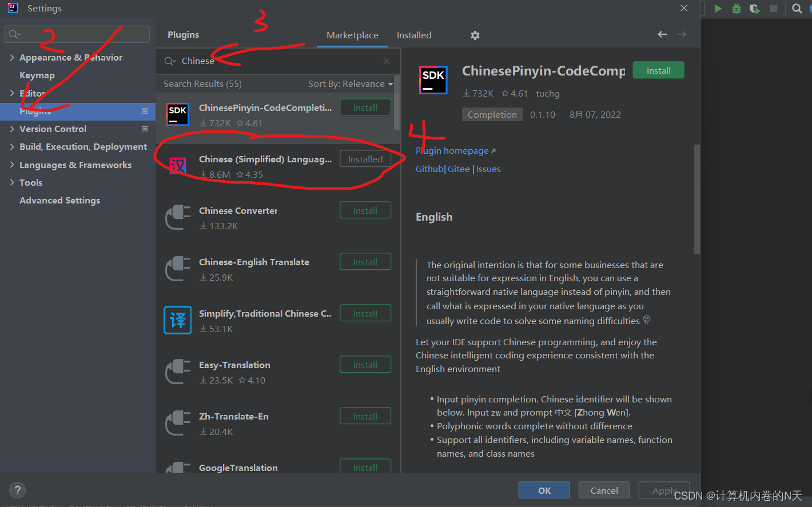Viewport: 812px width, 507px height.
Task: Start debugging from IDE toolbar
Action: (x=737, y=9)
